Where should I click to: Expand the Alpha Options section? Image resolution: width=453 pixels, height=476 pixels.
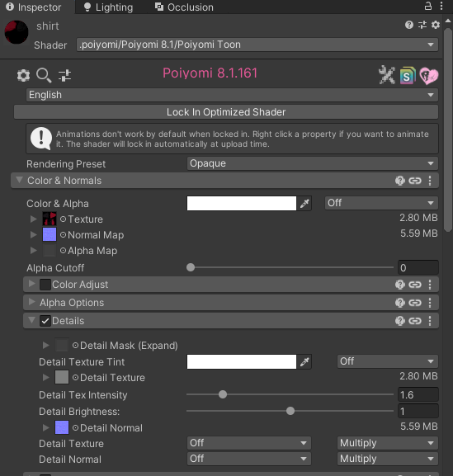[x=31, y=302]
